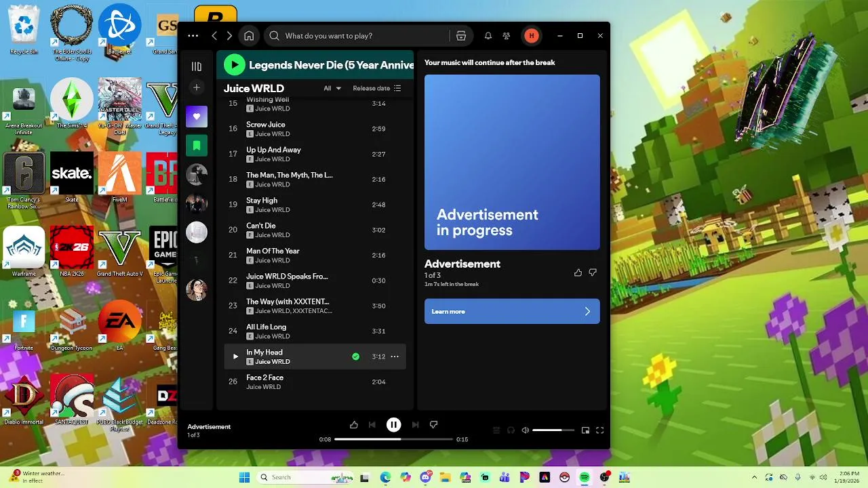The image size is (868, 488).
Task: Go back with the left arrow
Action: (214, 36)
